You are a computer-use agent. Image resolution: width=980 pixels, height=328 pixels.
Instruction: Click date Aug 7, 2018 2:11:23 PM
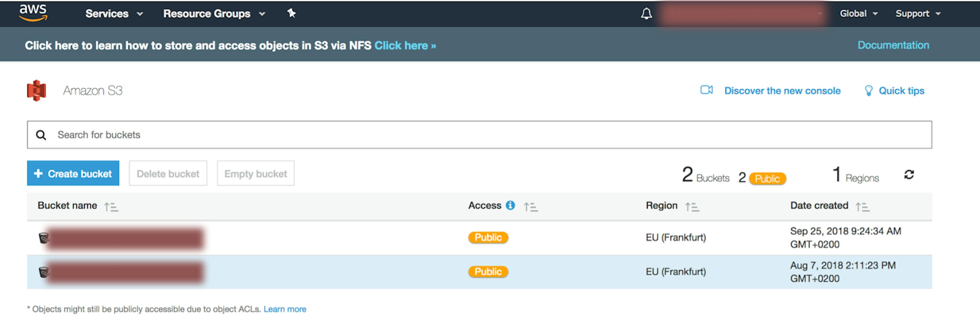843,272
